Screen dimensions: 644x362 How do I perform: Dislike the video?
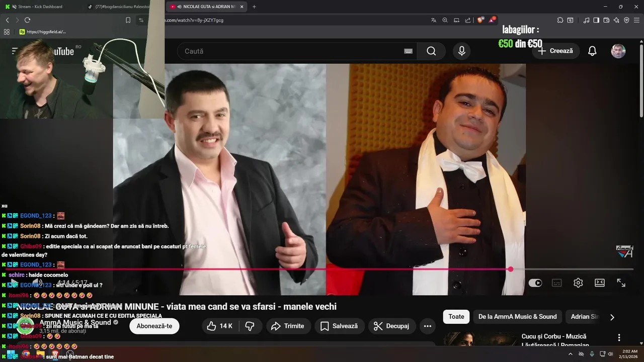pos(250,326)
